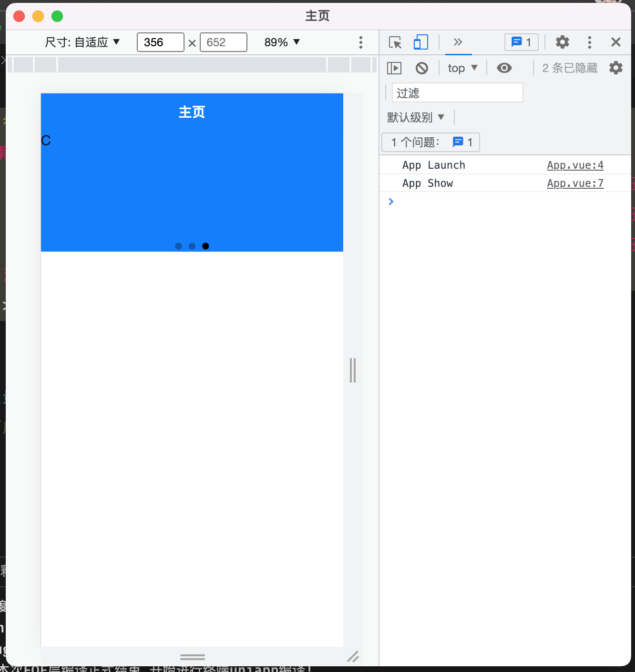Clear the console
Image resolution: width=635 pixels, height=672 pixels.
(422, 68)
